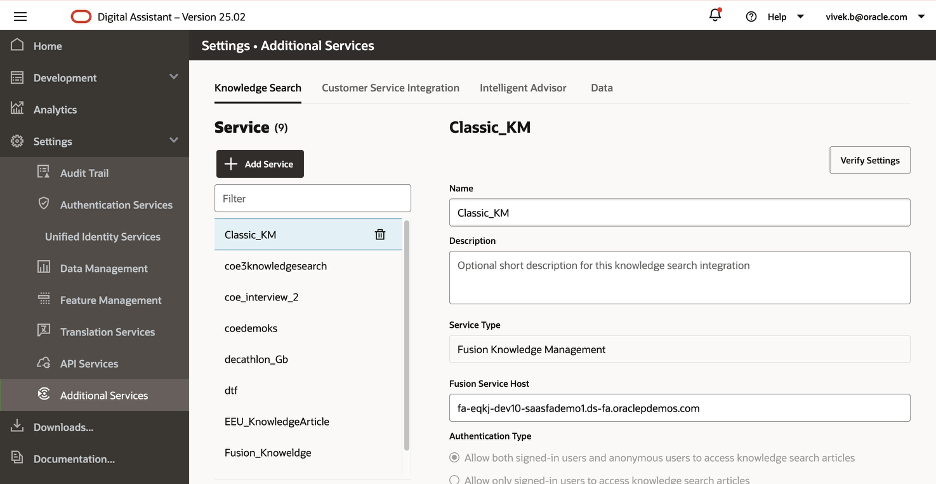Screen dimensions: 936x484
Task: Click the Oracle logo icon
Action: (81, 17)
